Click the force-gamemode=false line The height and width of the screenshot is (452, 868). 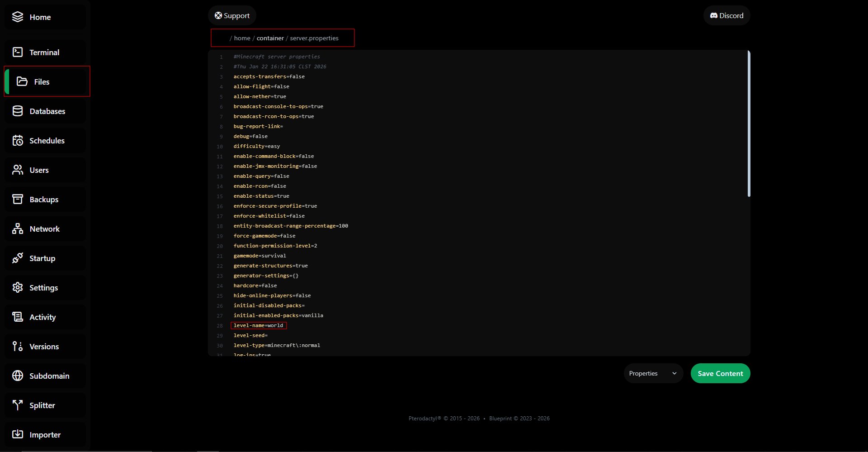point(264,236)
